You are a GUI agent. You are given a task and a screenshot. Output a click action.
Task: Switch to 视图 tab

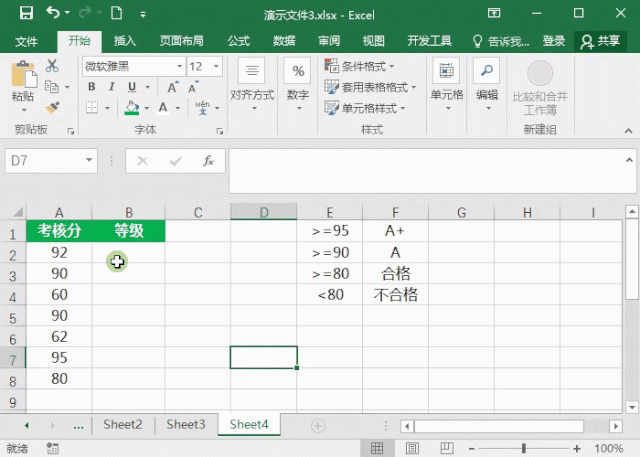(x=374, y=41)
